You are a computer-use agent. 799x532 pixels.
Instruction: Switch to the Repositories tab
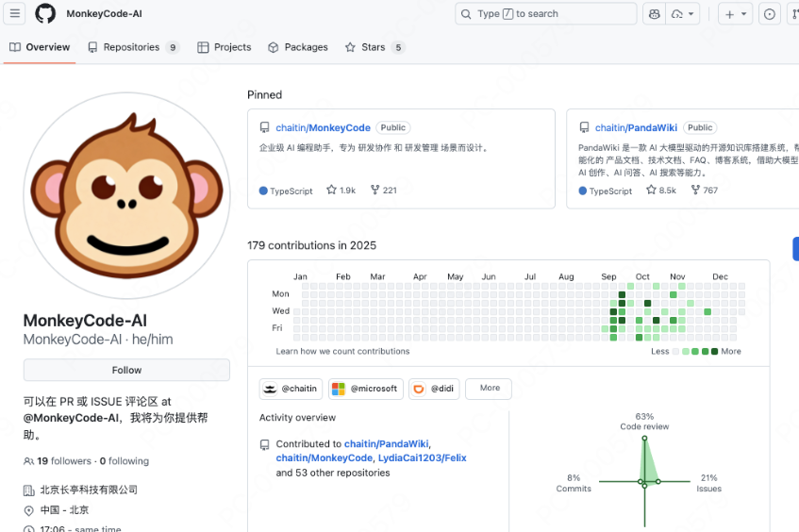[x=134, y=47]
